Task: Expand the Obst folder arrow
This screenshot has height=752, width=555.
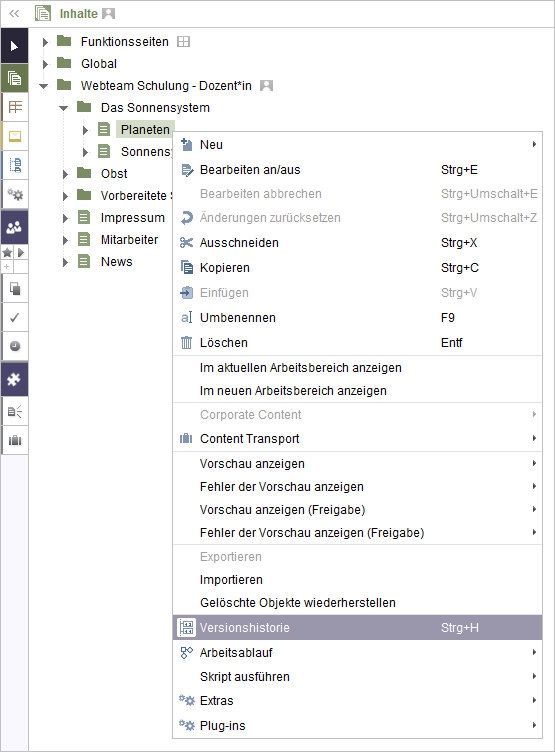Action: [x=66, y=174]
